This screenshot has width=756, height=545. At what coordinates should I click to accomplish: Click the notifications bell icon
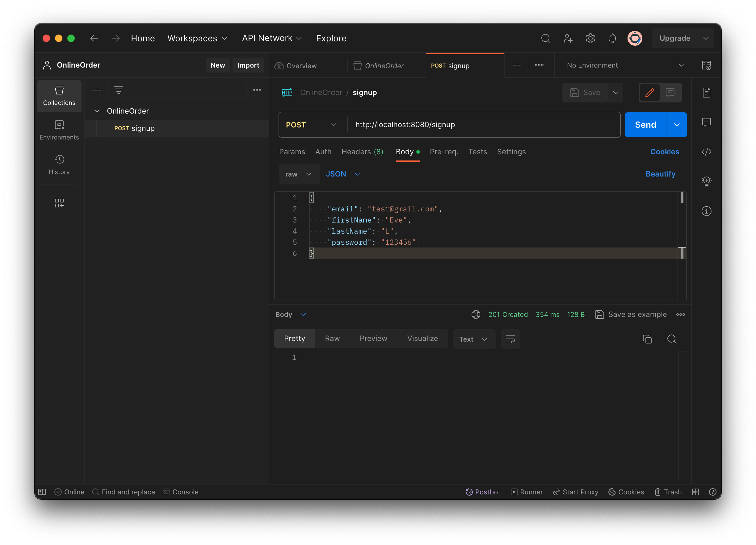(612, 38)
